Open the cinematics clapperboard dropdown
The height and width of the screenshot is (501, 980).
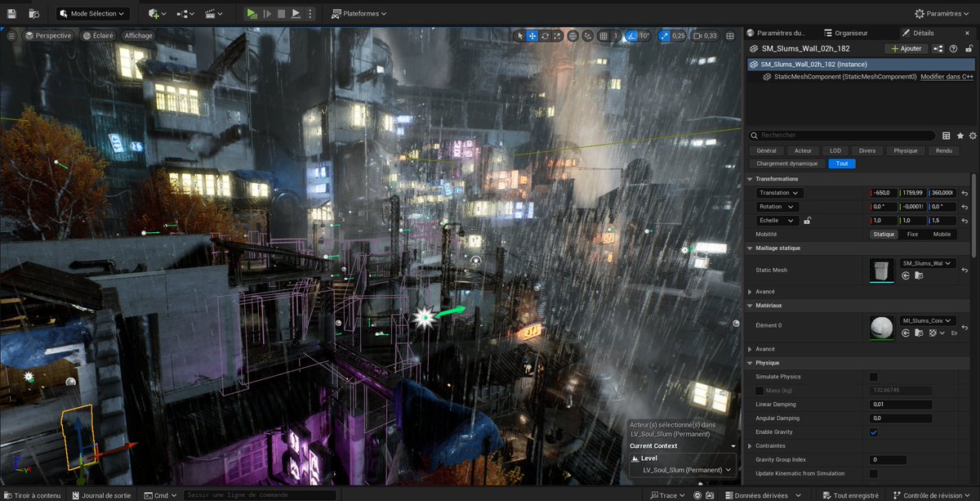tap(214, 14)
